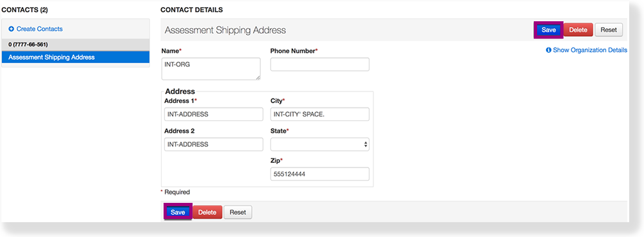
Task: Select the 0 (7777-66-561) contact entry
Action: (x=75, y=44)
